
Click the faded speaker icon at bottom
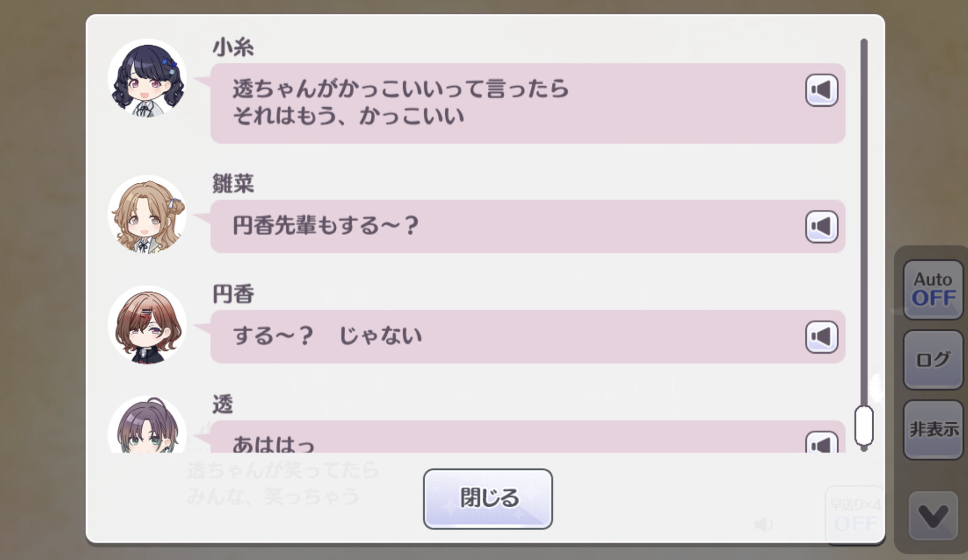pyautogui.click(x=763, y=524)
